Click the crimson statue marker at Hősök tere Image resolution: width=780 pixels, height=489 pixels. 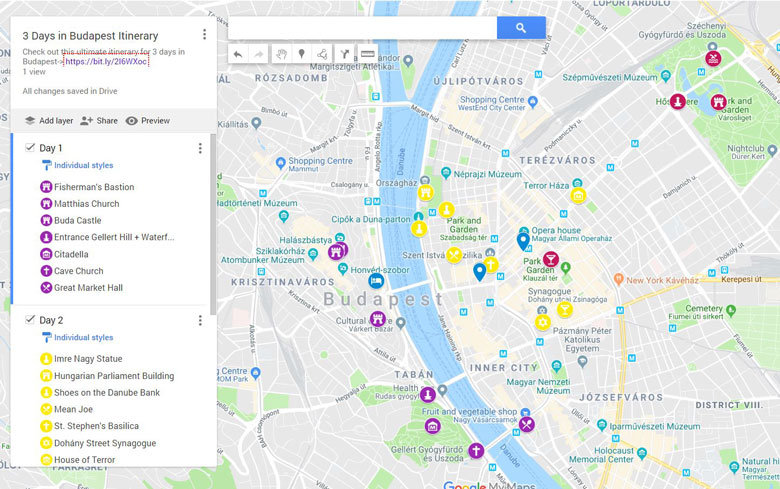tap(678, 101)
